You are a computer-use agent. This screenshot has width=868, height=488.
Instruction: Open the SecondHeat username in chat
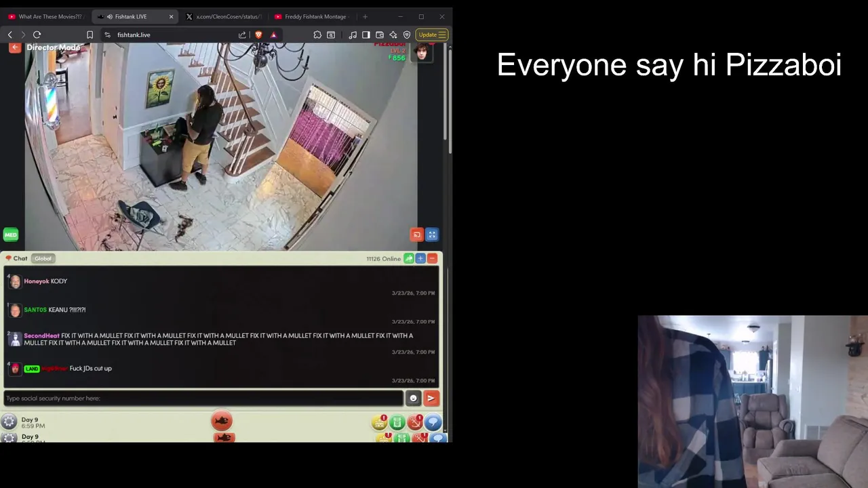(41, 335)
